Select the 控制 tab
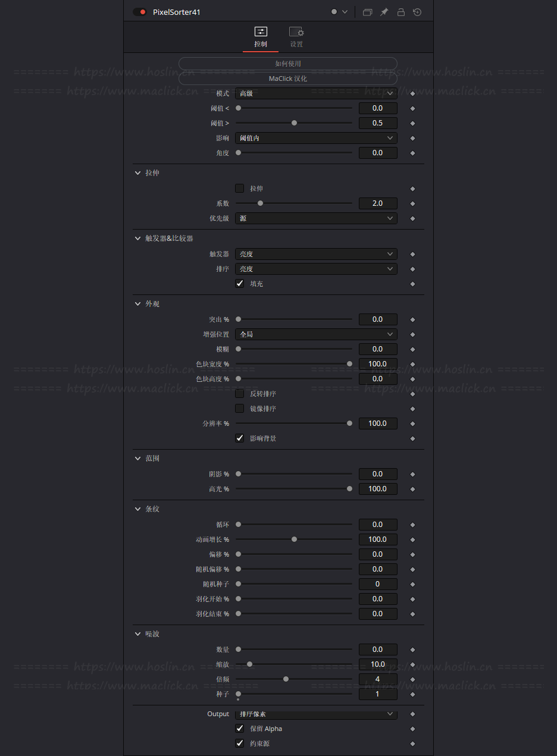This screenshot has height=756, width=557. 261,37
